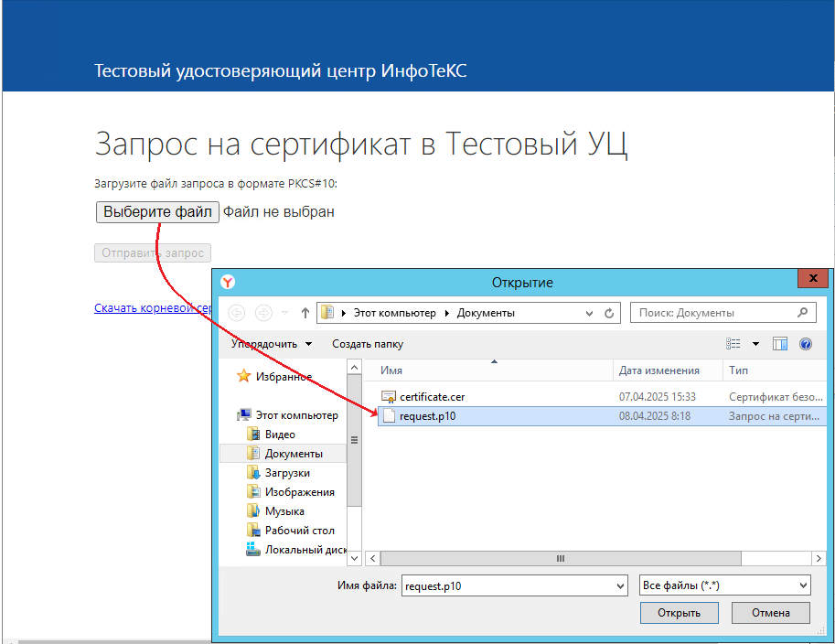Image resolution: width=835 pixels, height=644 pixels.
Task: Select 'Этот компьютер' in navigation tree
Action: 296,415
